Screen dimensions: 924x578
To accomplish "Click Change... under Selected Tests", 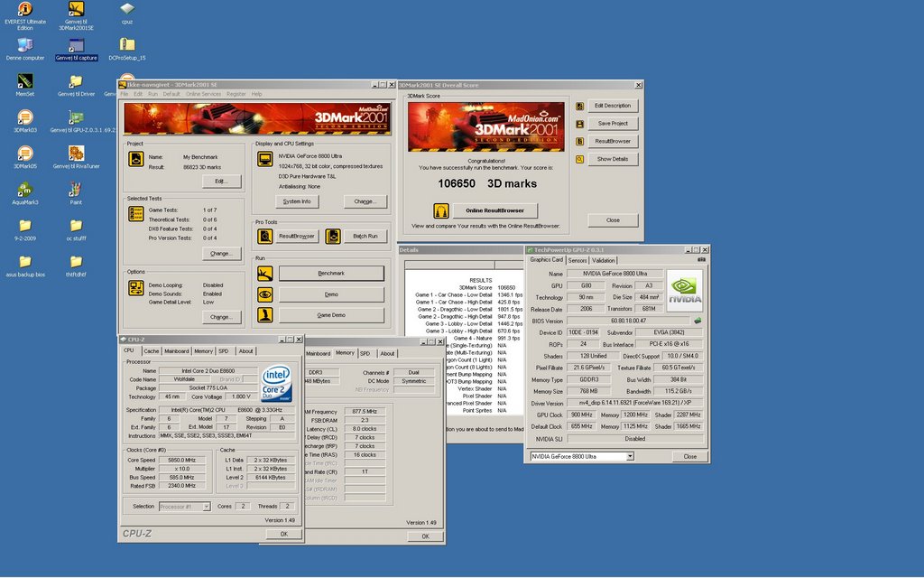I will point(222,254).
